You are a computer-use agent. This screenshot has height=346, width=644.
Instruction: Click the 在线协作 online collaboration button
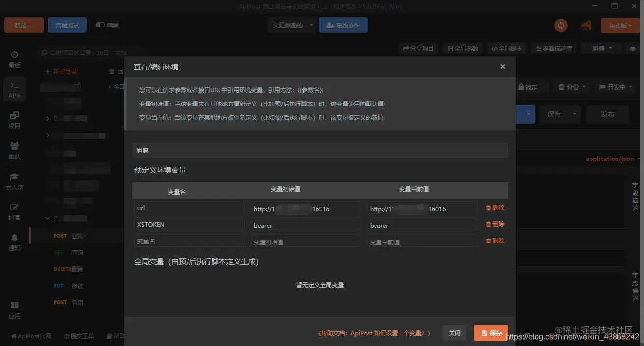click(x=343, y=25)
